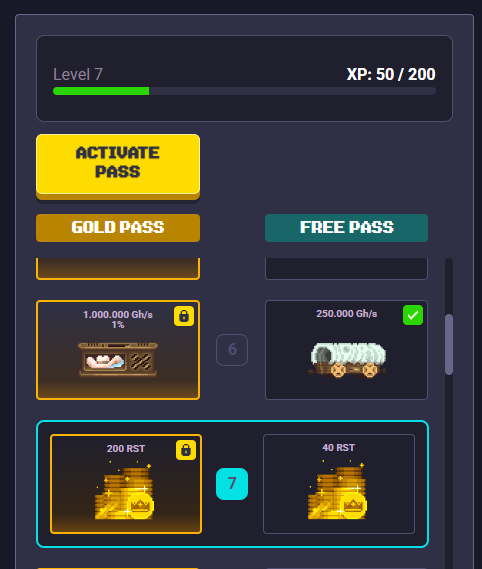The width and height of the screenshot is (482, 569).
Task: Claim the 40 RST free reward card
Action: tap(339, 484)
